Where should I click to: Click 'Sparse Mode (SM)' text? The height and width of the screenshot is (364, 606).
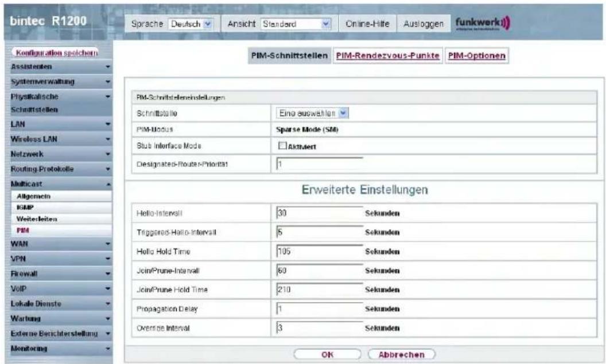pyautogui.click(x=307, y=130)
